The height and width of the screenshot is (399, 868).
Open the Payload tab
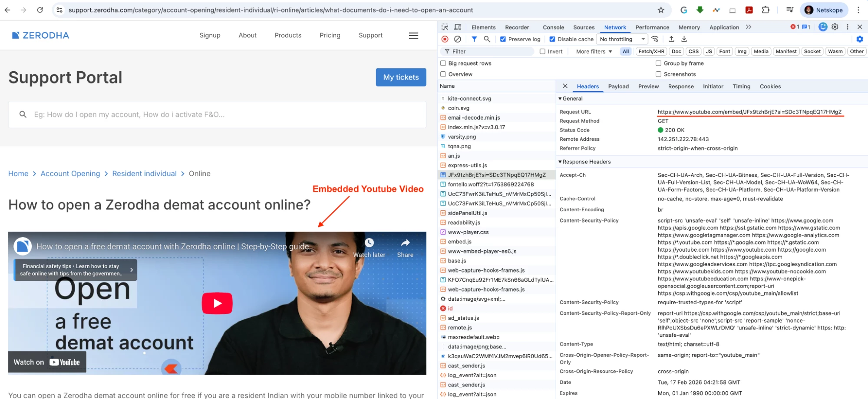pyautogui.click(x=618, y=86)
